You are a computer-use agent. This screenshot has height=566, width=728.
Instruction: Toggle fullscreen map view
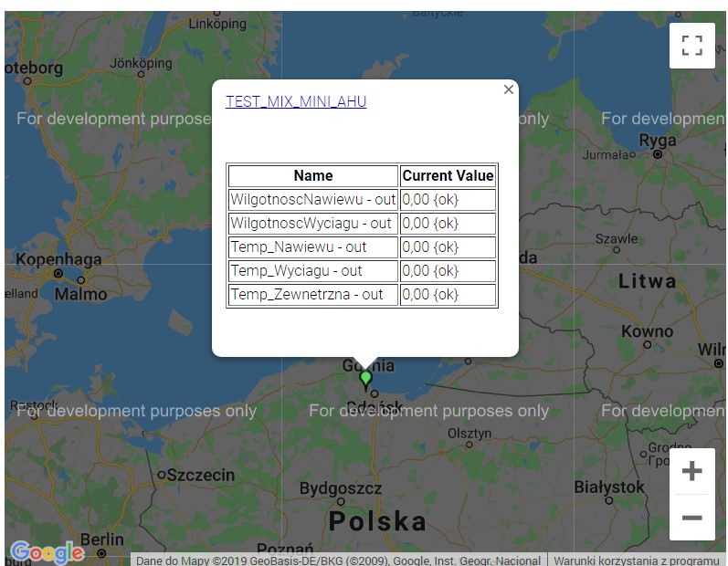[x=691, y=46]
